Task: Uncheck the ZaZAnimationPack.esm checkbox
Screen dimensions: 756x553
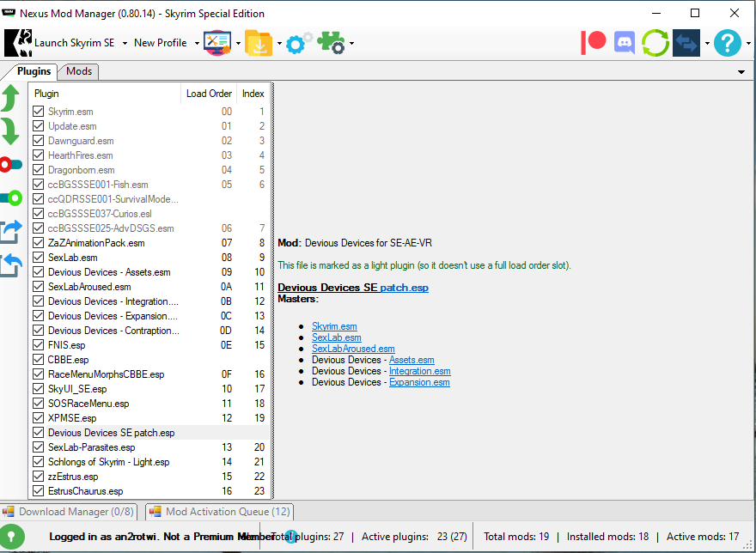Action: tap(38, 242)
